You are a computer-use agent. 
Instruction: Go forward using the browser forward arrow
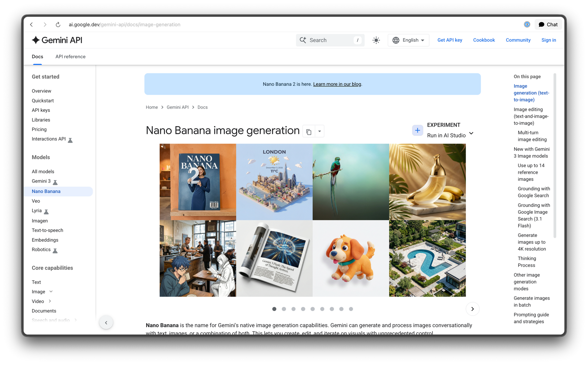pos(45,25)
